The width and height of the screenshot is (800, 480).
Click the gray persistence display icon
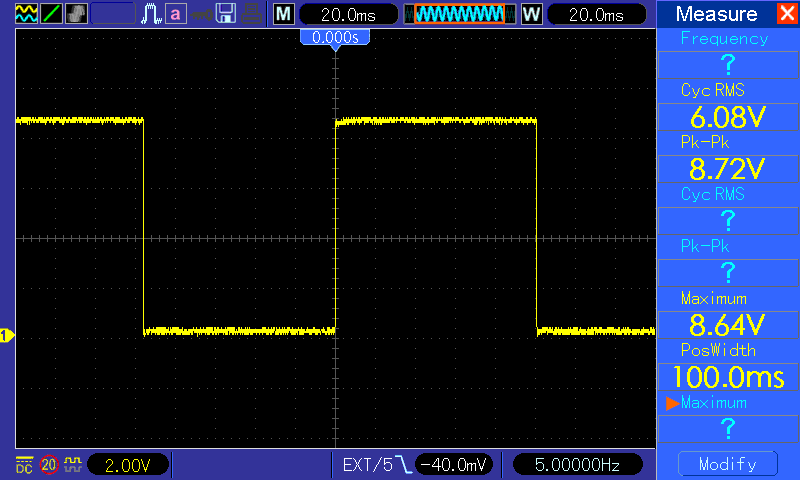point(77,14)
